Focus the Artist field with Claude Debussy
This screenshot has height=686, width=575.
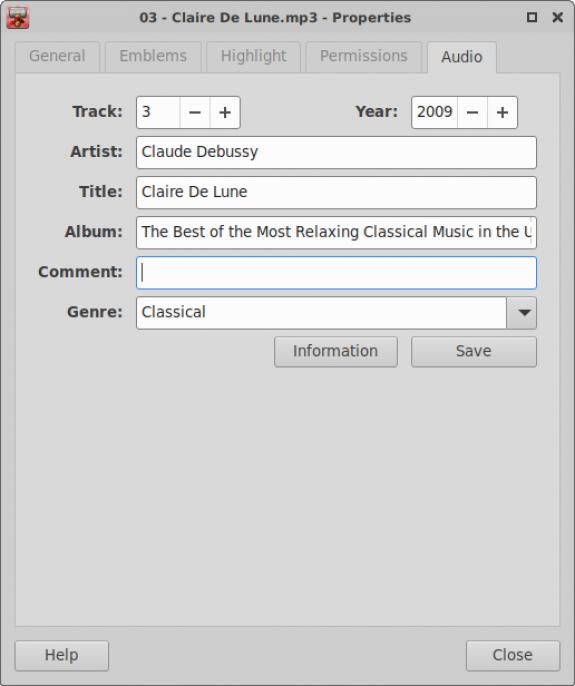click(x=336, y=152)
